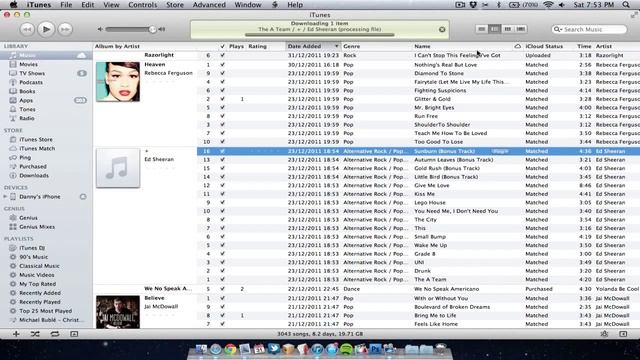This screenshot has height=360, width=640.
Task: Open Apps in the library sidebar
Action: 26,100
